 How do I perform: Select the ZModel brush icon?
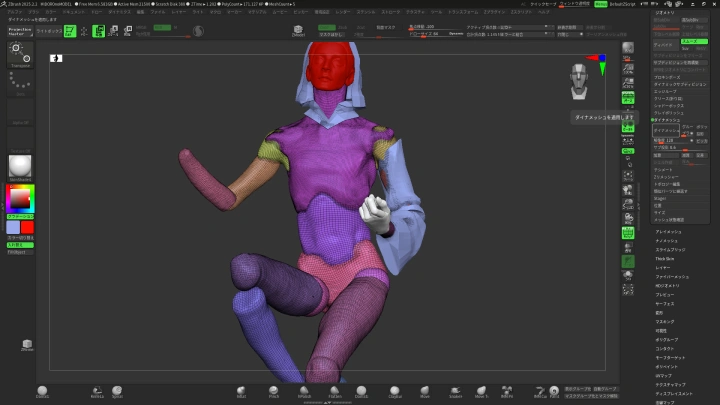click(298, 31)
